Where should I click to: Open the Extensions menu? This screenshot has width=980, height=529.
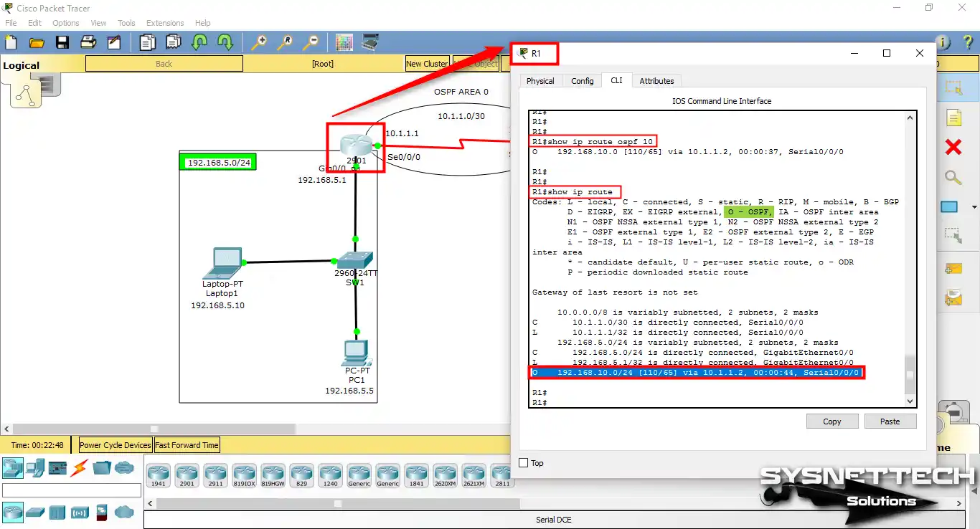click(x=165, y=23)
